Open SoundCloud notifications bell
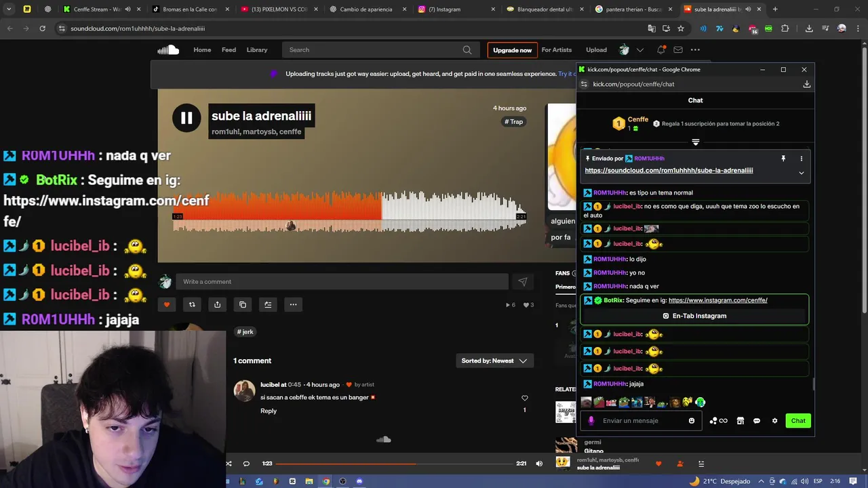 (660, 49)
